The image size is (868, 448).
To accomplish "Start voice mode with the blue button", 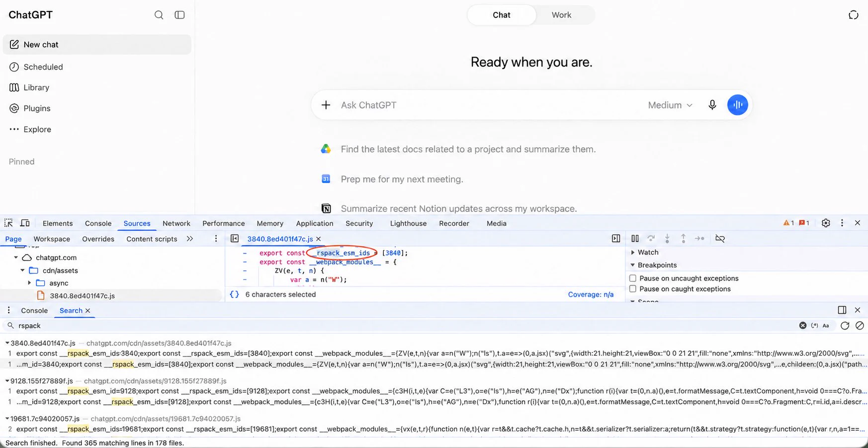I will coord(738,105).
